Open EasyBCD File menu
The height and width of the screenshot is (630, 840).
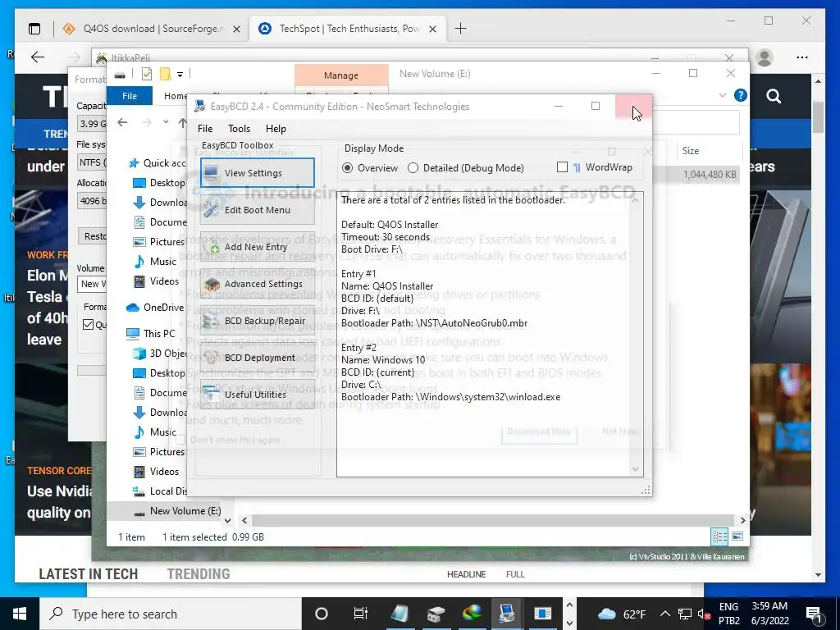pos(204,129)
